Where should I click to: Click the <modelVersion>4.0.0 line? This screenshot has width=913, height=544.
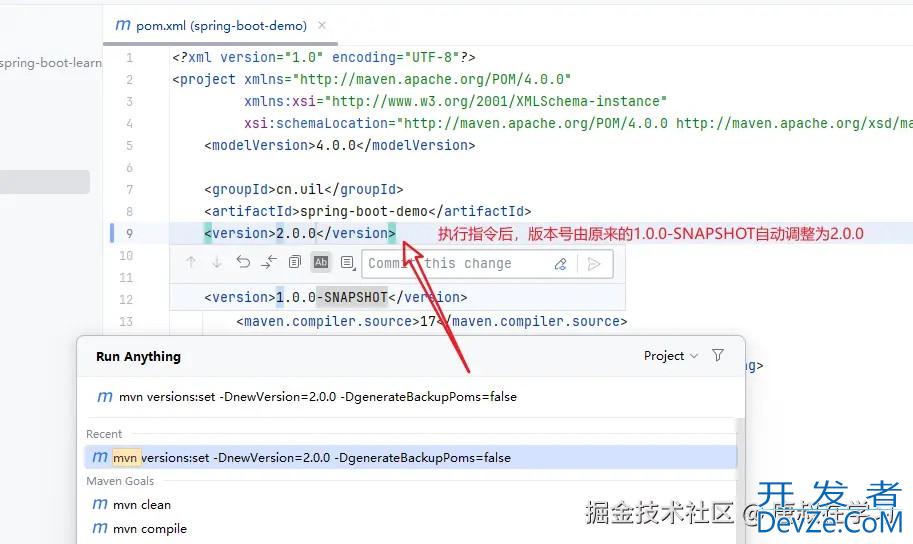[x=339, y=146]
